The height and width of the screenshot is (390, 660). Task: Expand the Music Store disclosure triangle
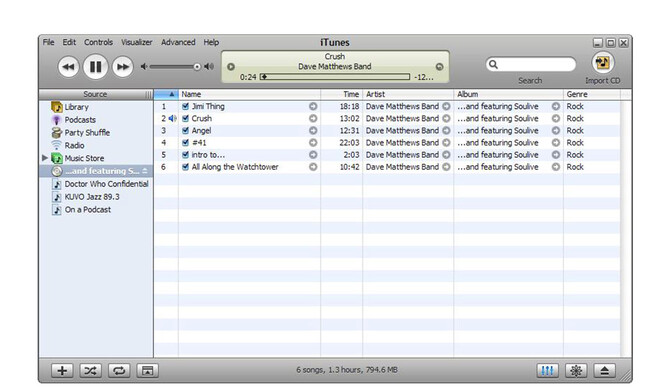pyautogui.click(x=45, y=158)
